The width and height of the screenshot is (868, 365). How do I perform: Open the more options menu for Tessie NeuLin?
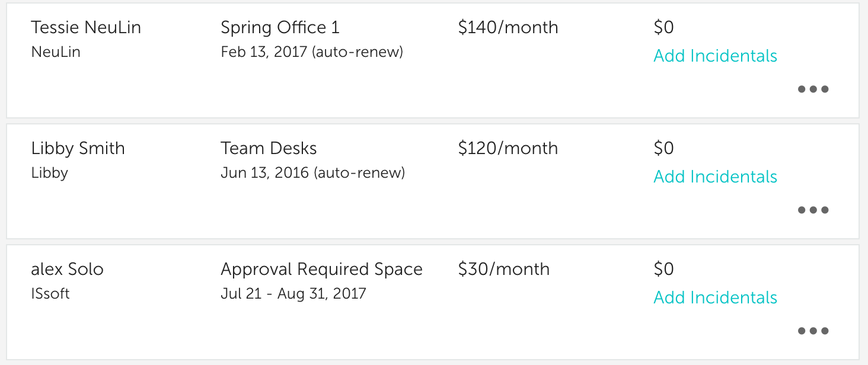coord(813,89)
